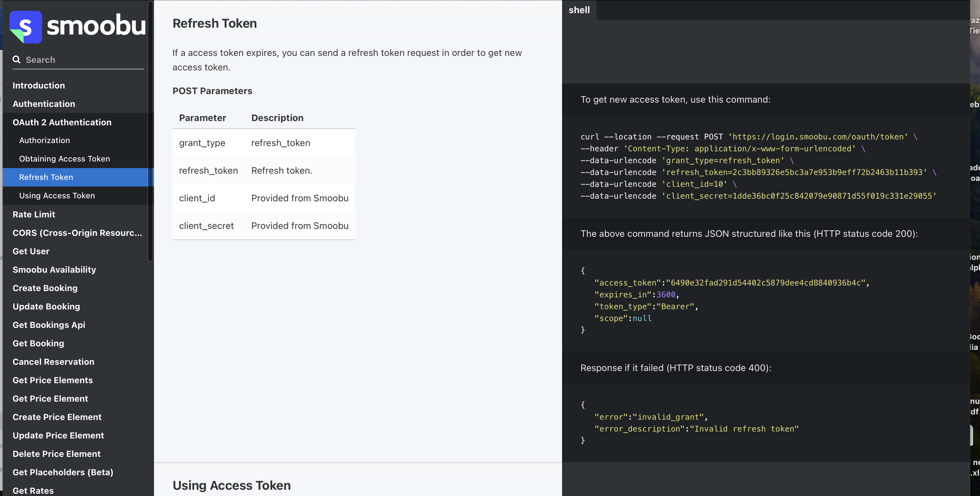Viewport: 980px width, 496px height.
Task: Open the Using Access Token subsection
Action: pyautogui.click(x=57, y=195)
